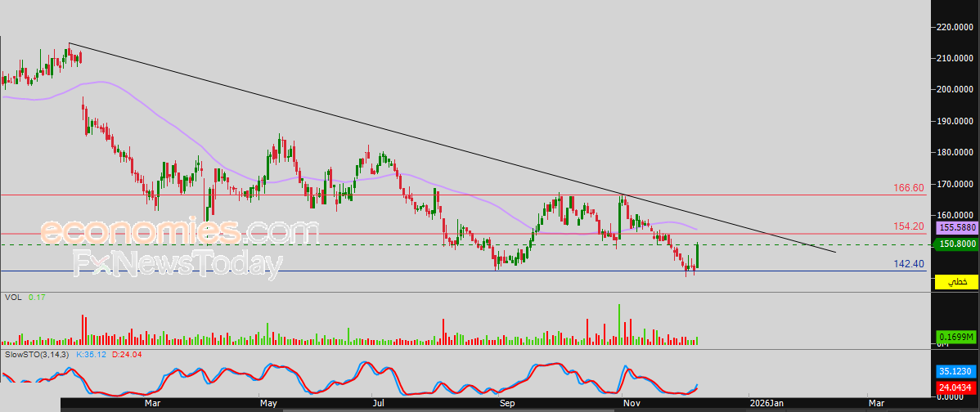980x412 pixels.
Task: Click the 24.0434 stochastic D value tag
Action: [956, 387]
